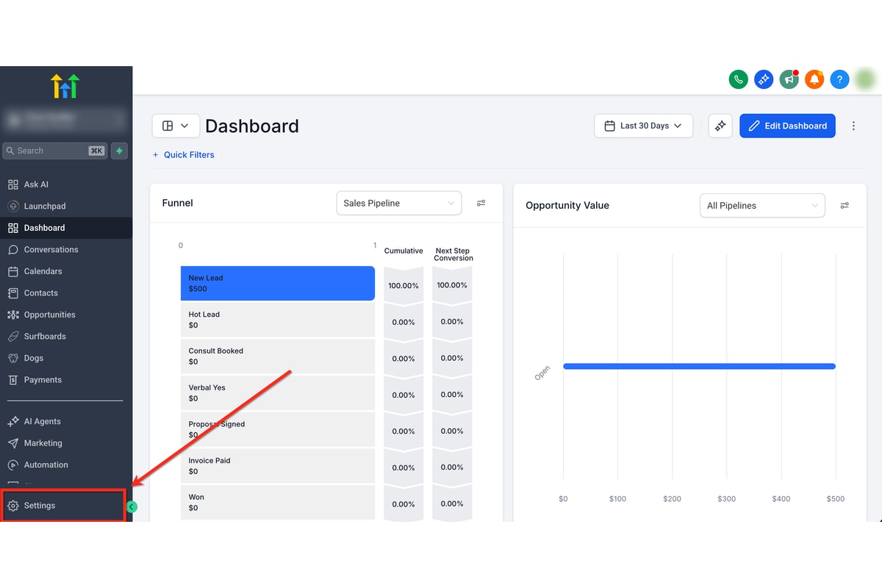
Task: Click the green phone dialer icon
Action: coord(739,79)
